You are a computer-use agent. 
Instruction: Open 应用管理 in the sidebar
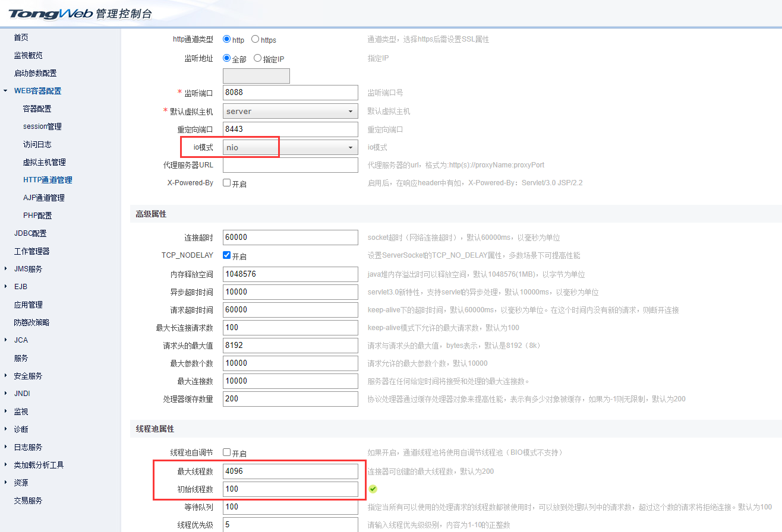[29, 305]
